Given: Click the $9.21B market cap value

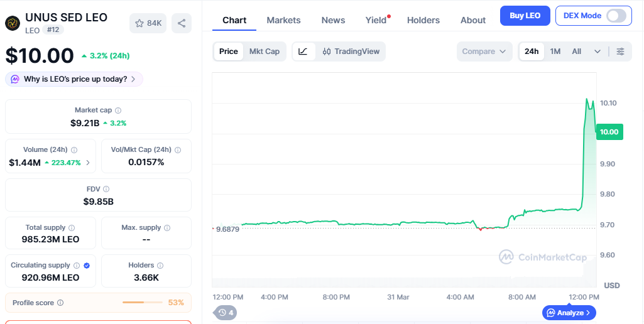Looking at the screenshot, I should [x=85, y=123].
